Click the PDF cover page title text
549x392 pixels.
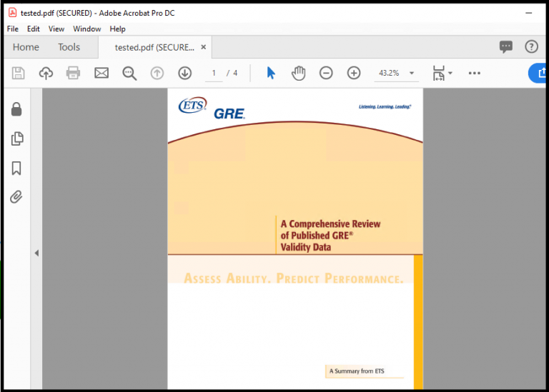(330, 236)
